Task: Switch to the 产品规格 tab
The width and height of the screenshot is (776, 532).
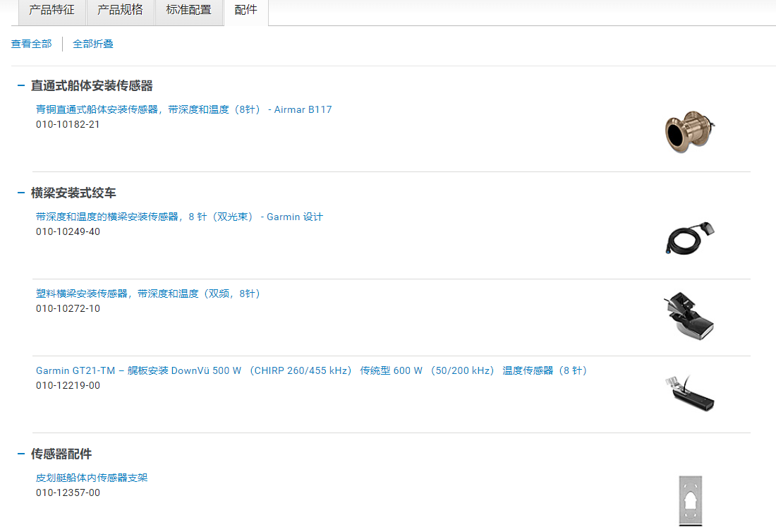Action: [120, 11]
